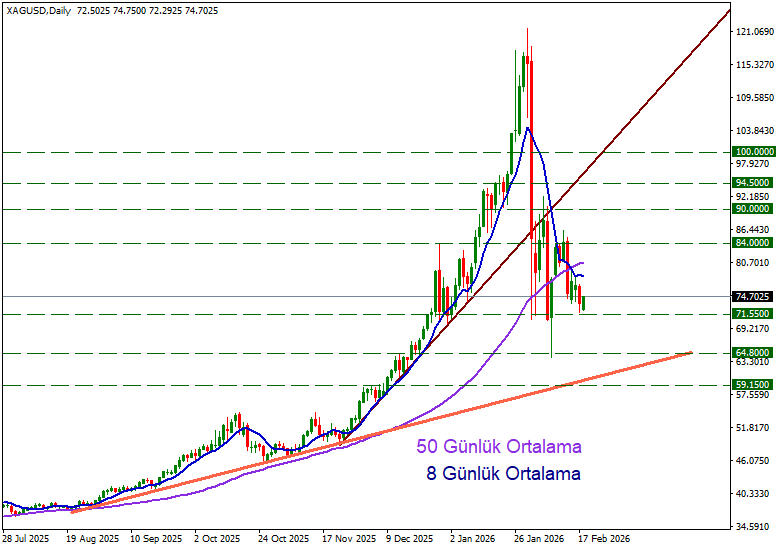776x550 pixels.
Task: Click the 121.0690 value on price axis
Action: [755, 33]
